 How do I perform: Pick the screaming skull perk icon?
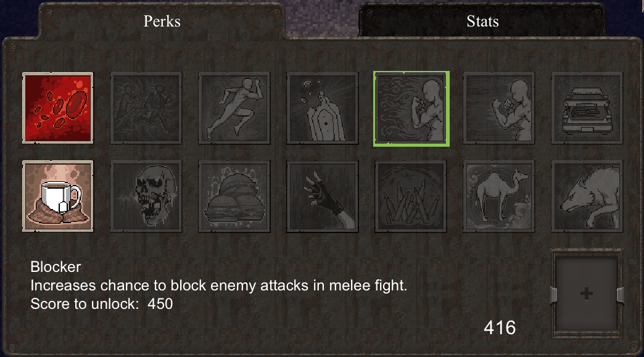146,196
